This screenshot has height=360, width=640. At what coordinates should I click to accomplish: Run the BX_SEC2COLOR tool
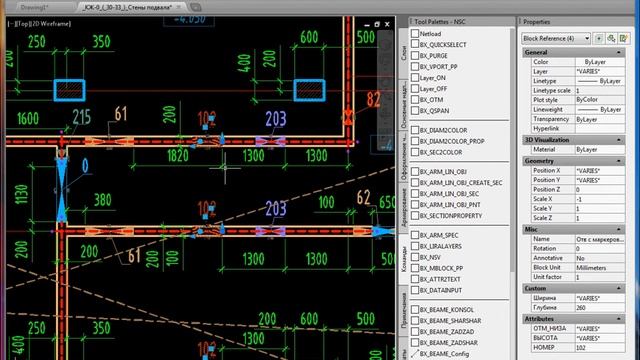[437, 152]
